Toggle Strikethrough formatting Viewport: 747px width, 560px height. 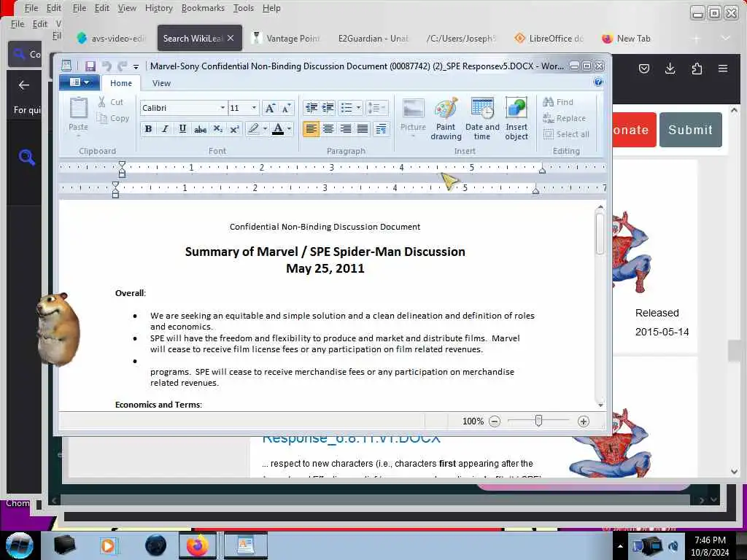[200, 128]
